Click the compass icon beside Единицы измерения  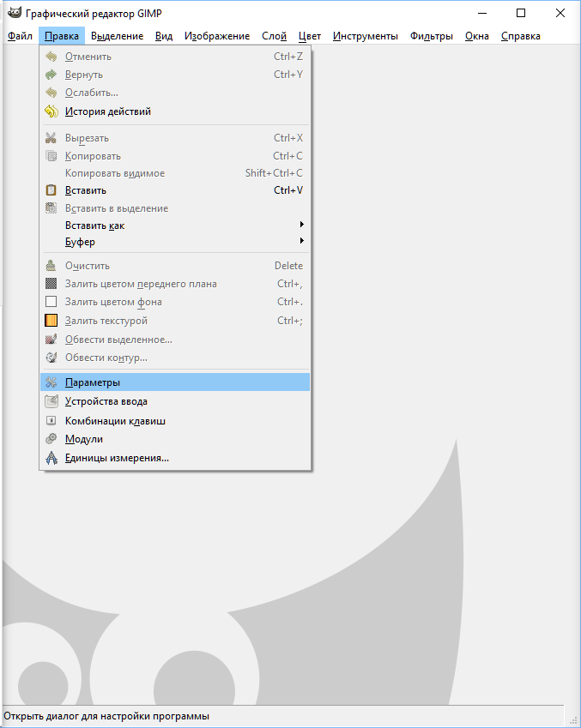tap(51, 458)
